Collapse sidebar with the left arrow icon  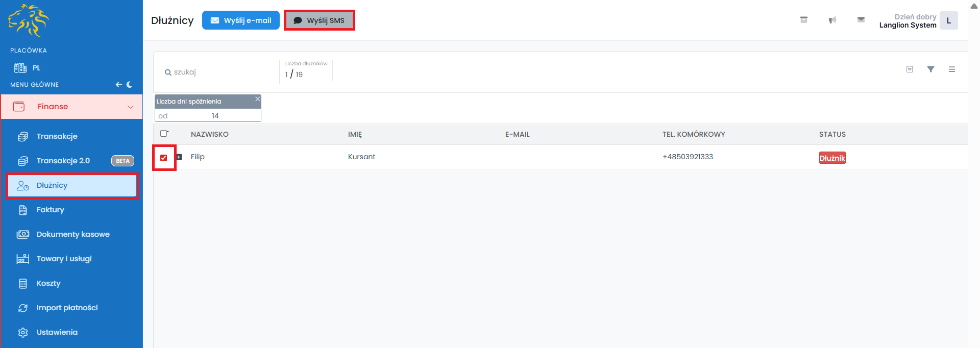118,85
